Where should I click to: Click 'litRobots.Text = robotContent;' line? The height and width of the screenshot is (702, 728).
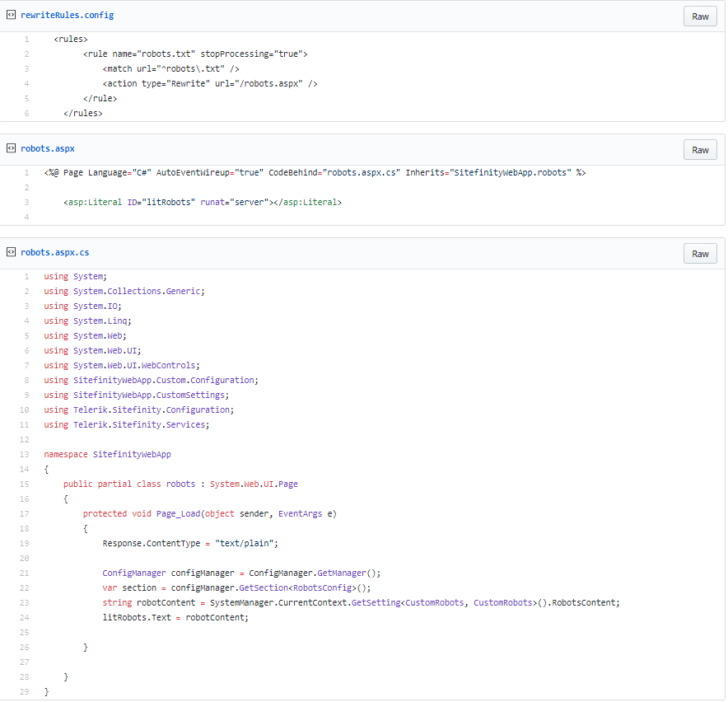coord(175,618)
